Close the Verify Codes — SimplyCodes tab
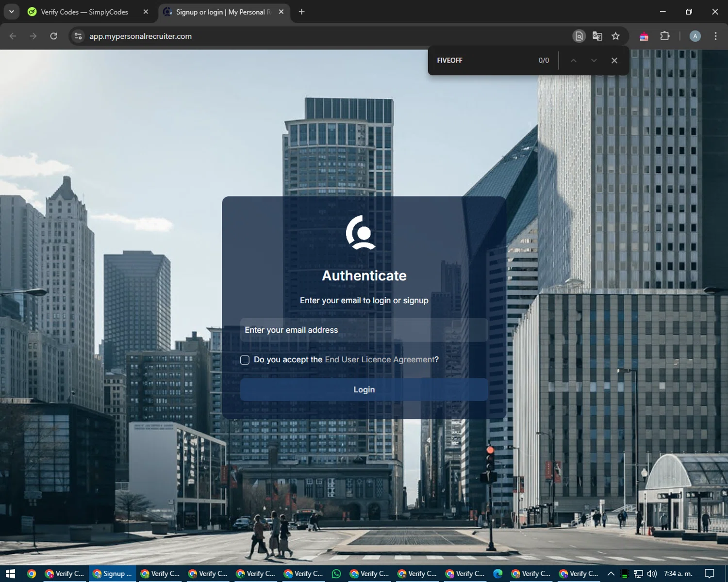The height and width of the screenshot is (582, 728). (146, 12)
